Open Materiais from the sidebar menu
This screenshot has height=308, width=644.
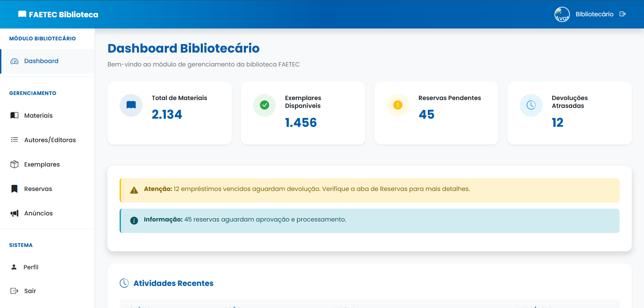pos(38,115)
